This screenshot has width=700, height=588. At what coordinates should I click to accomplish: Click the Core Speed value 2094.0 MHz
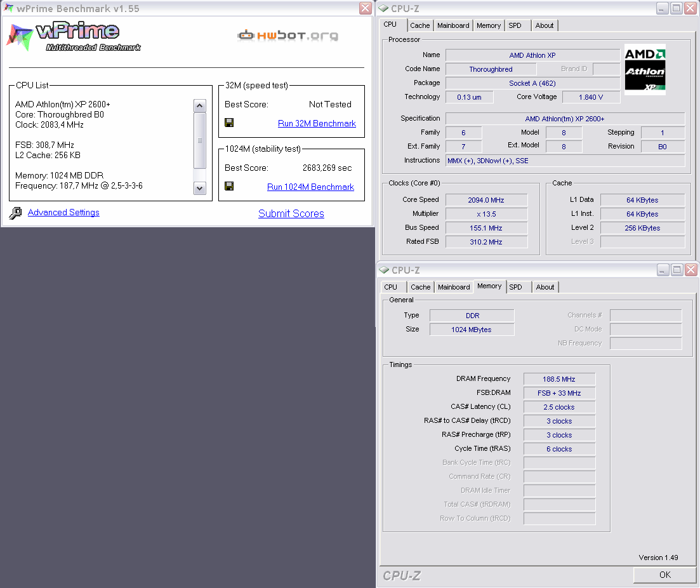(486, 200)
